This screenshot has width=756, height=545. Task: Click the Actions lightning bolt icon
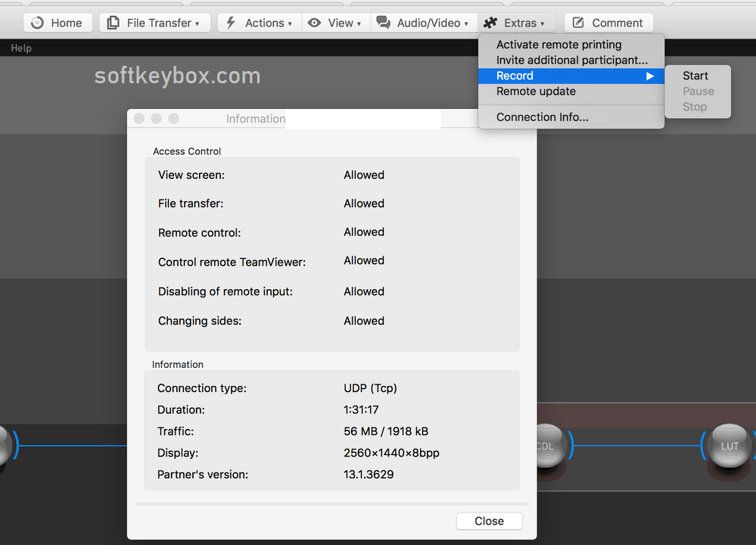pos(230,22)
